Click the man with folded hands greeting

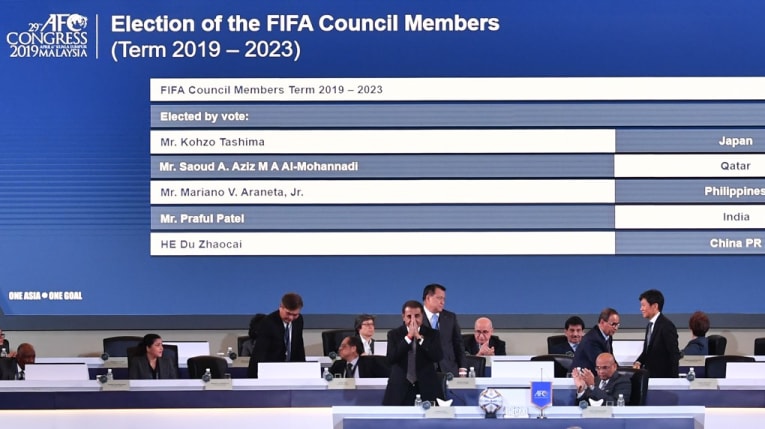(x=413, y=352)
